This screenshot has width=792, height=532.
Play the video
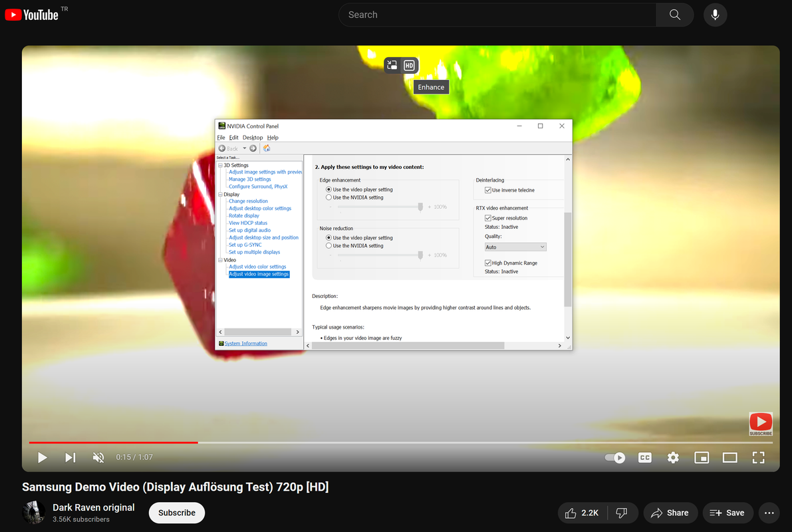(x=43, y=458)
